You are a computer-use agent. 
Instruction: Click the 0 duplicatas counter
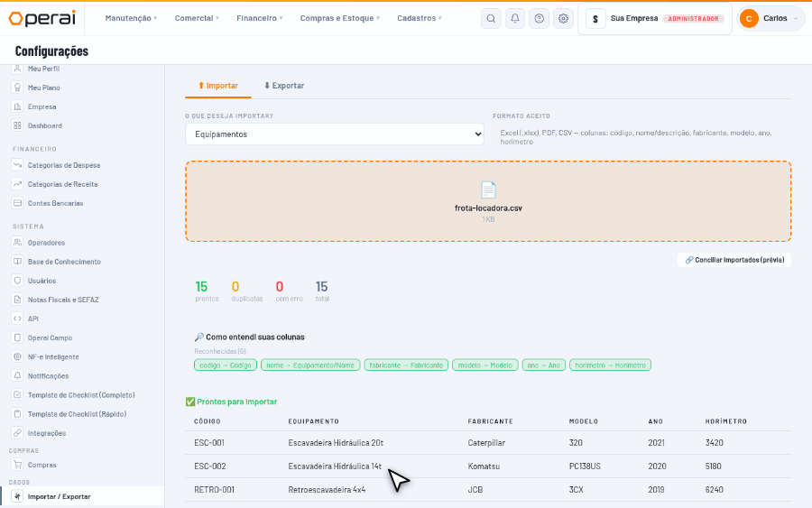(247, 291)
